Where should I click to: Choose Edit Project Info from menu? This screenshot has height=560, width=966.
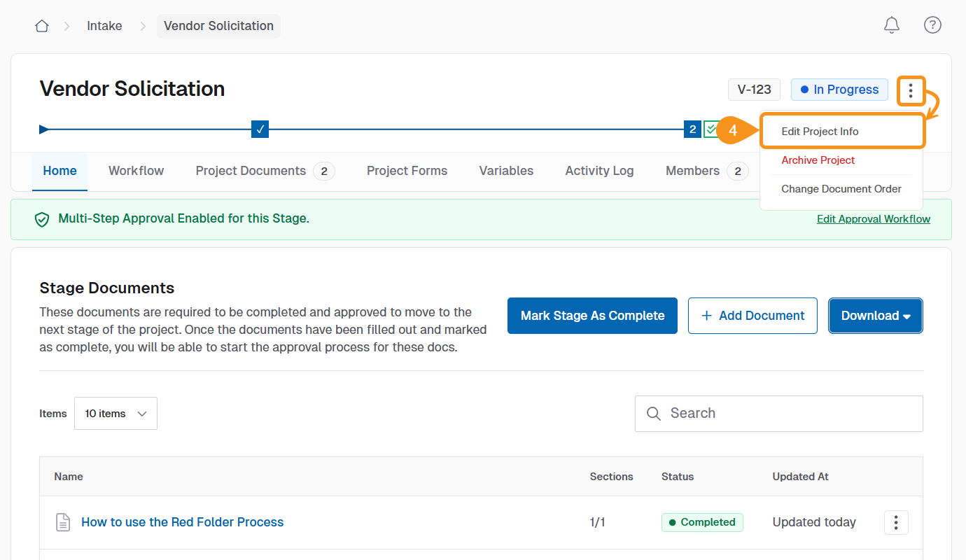point(820,132)
